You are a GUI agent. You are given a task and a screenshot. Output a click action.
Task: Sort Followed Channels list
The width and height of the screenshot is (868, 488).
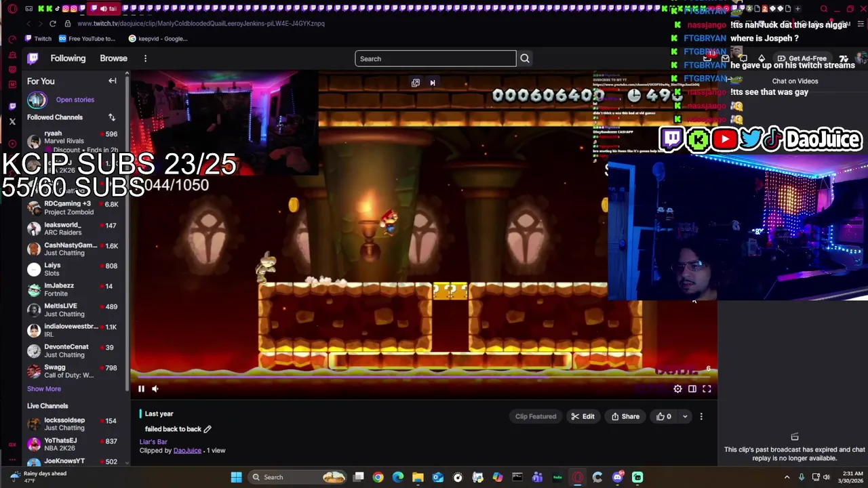click(x=112, y=117)
